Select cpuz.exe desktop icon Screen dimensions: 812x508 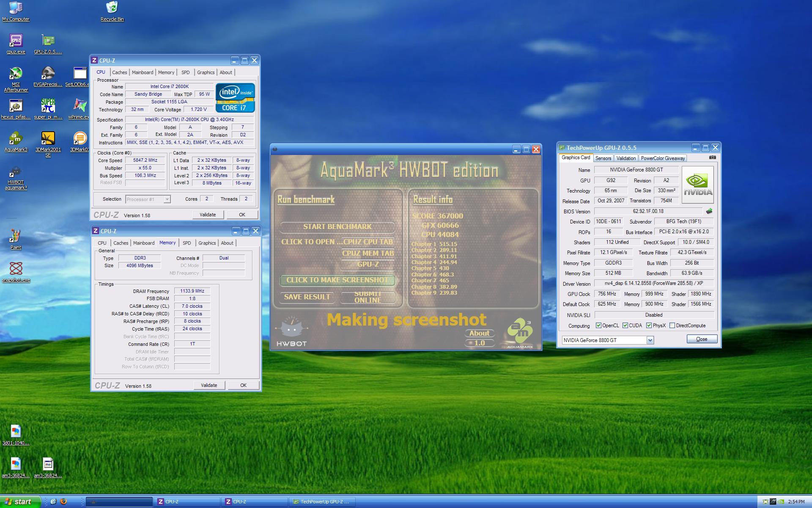pyautogui.click(x=16, y=44)
